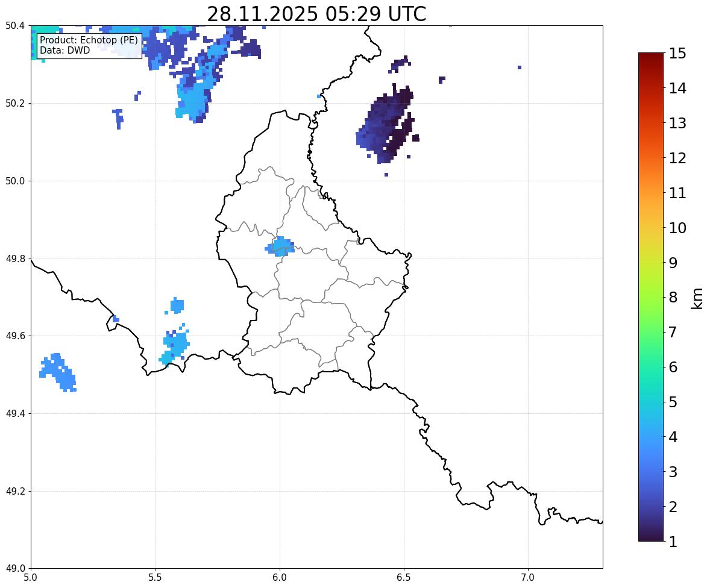Click the dark red top of the colorbar
Image resolution: width=710 pixels, height=588 pixels.
click(x=651, y=57)
